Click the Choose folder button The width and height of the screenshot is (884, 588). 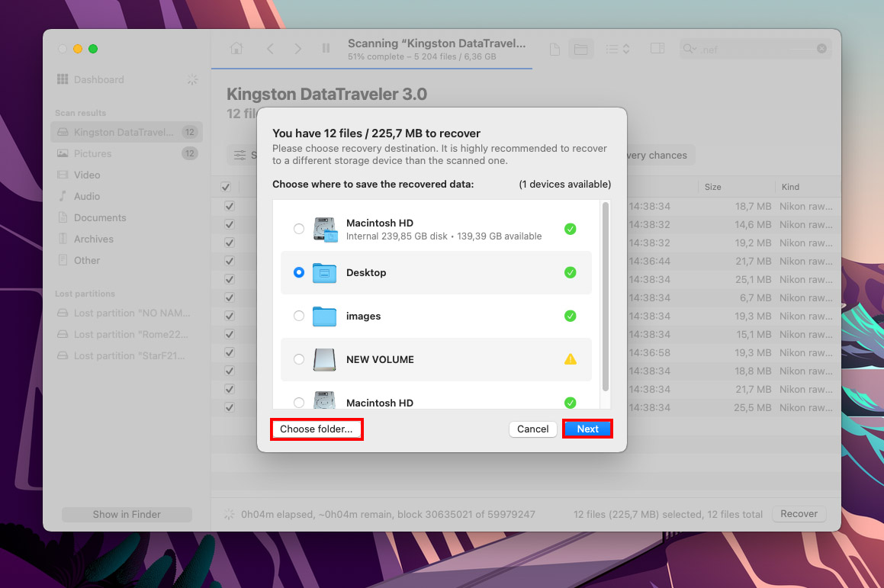coord(317,429)
